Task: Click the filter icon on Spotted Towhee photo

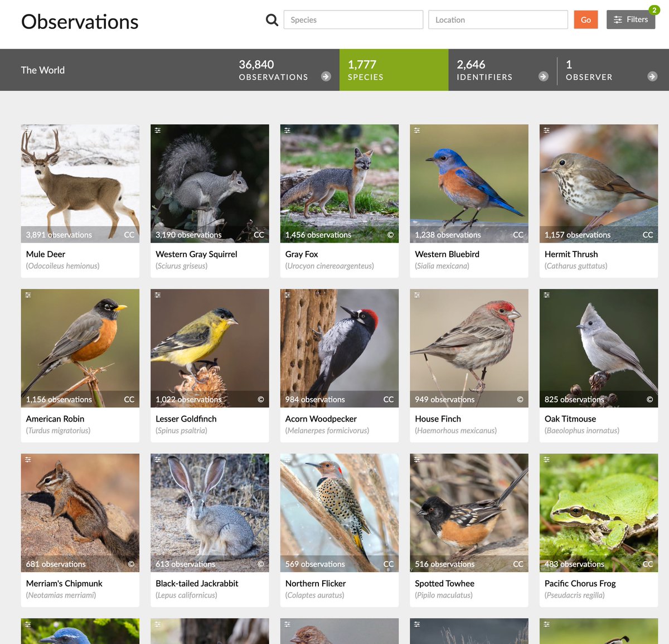Action: pos(417,459)
